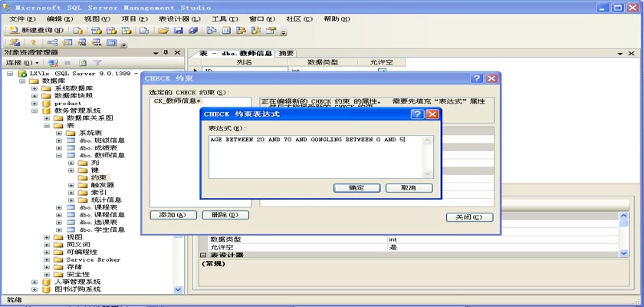Screen dimensions: 644x307
Task: Click the Refresh icon in Object Explorer
Action: coord(83,63)
